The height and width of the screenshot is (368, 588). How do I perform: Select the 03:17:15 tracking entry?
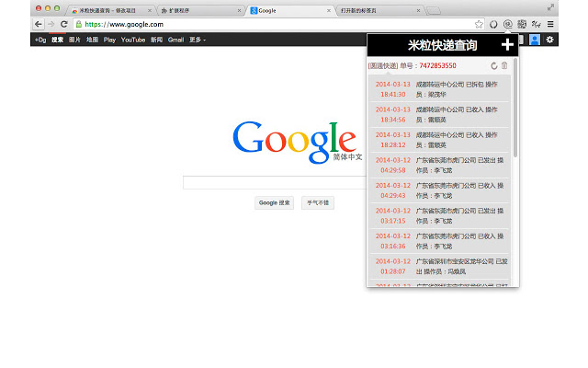point(439,215)
